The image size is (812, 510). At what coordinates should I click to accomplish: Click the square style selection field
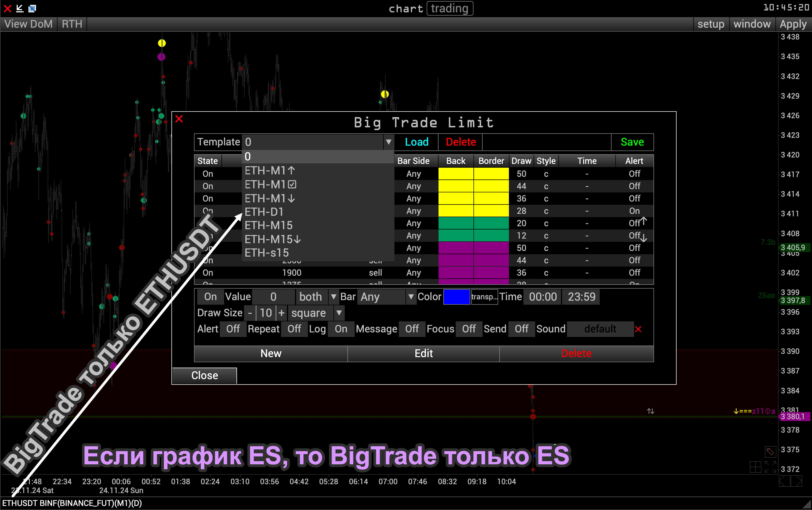[311, 313]
